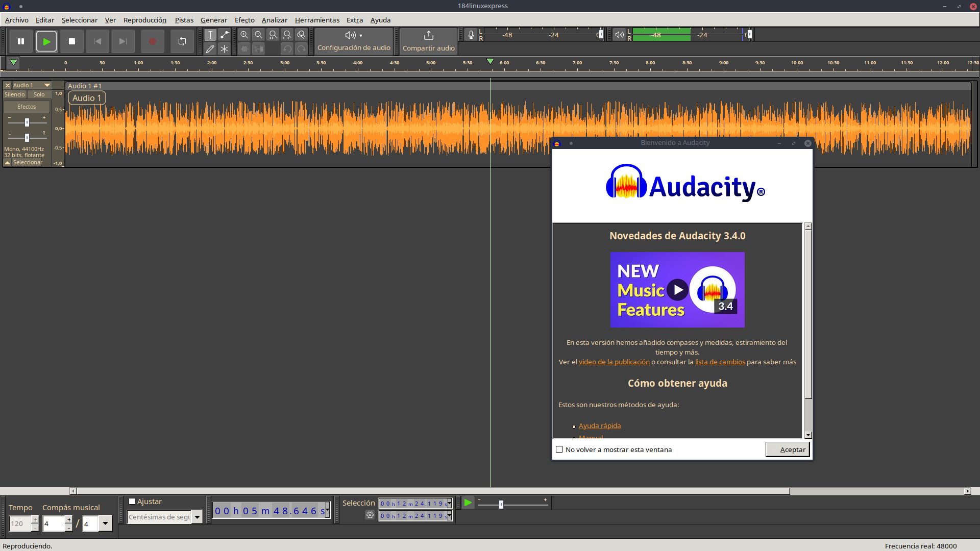This screenshot has height=551, width=980.
Task: Click the green Play button
Action: point(46,41)
